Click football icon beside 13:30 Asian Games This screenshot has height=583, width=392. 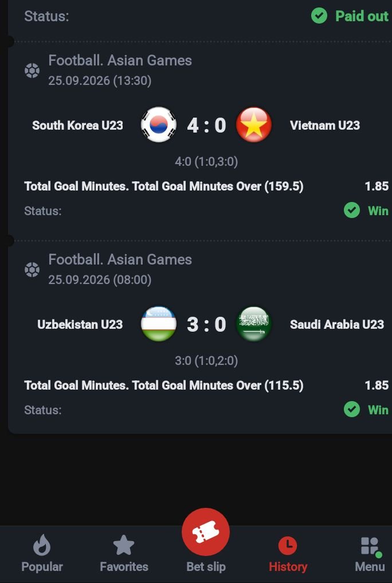32,70
